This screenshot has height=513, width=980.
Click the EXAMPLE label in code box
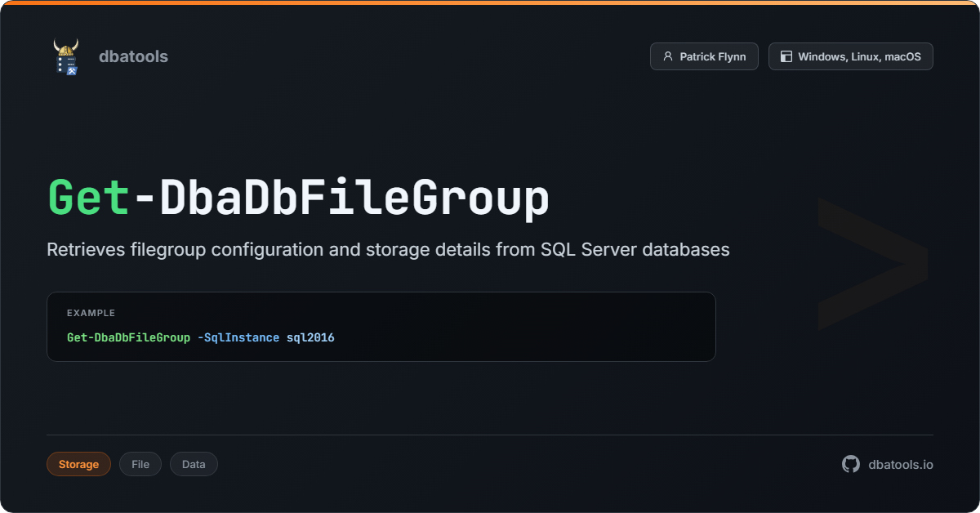[91, 313]
